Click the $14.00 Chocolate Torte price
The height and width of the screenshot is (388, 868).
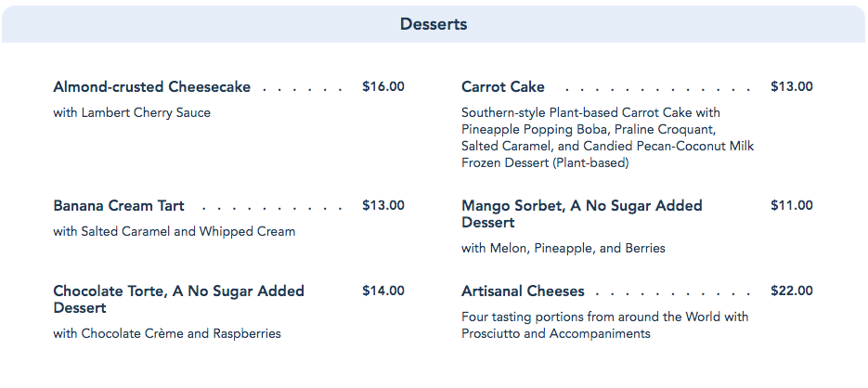[x=383, y=291]
